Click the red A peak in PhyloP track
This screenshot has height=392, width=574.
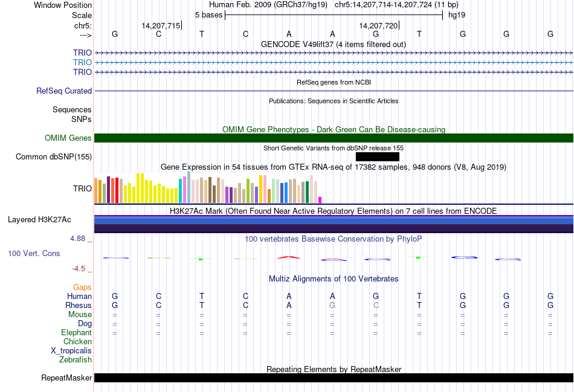[289, 257]
